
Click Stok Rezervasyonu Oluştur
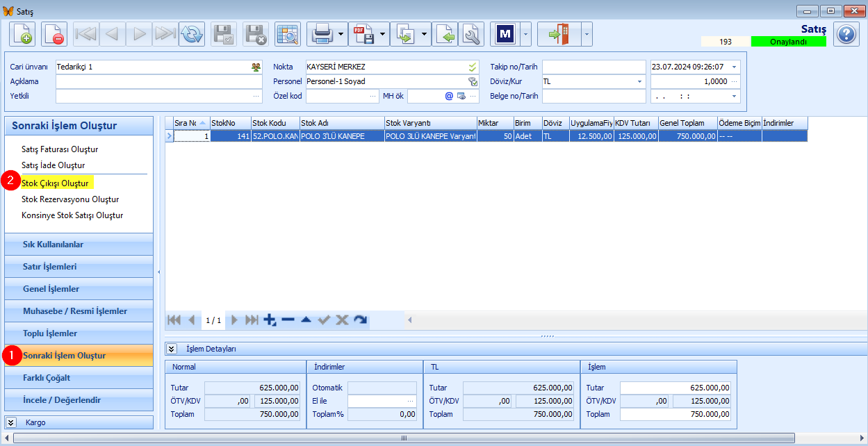pos(70,199)
